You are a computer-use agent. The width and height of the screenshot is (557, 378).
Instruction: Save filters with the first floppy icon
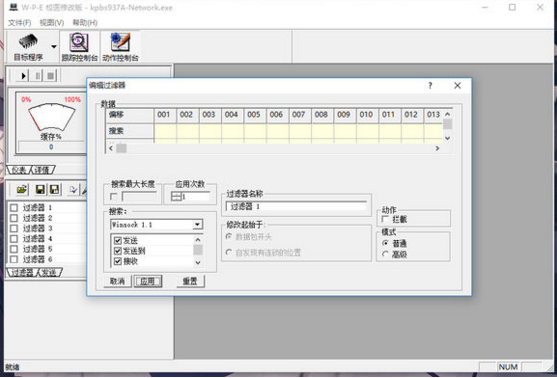(x=40, y=190)
